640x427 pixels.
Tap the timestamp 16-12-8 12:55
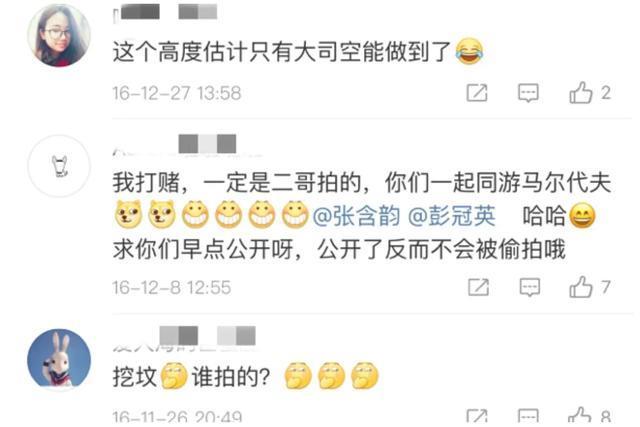172,288
